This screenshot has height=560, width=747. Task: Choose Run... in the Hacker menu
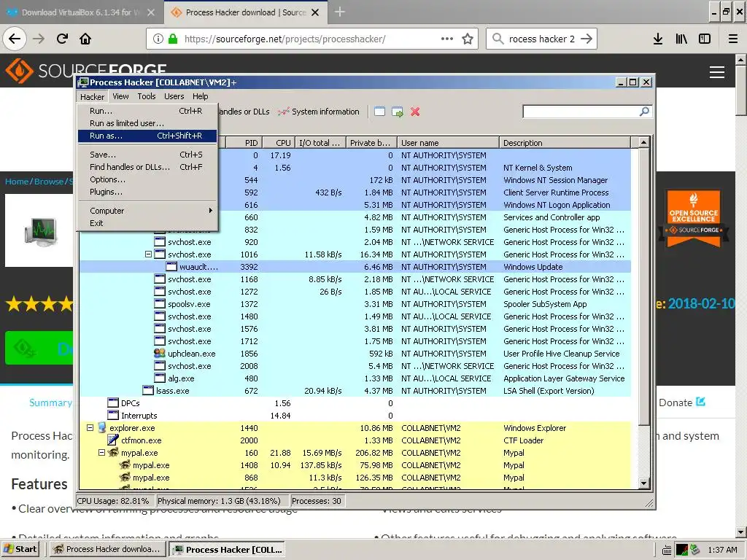click(x=147, y=111)
